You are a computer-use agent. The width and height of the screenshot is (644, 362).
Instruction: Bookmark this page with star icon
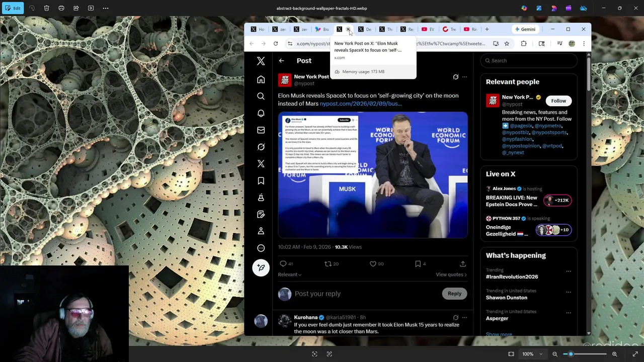pos(507,44)
